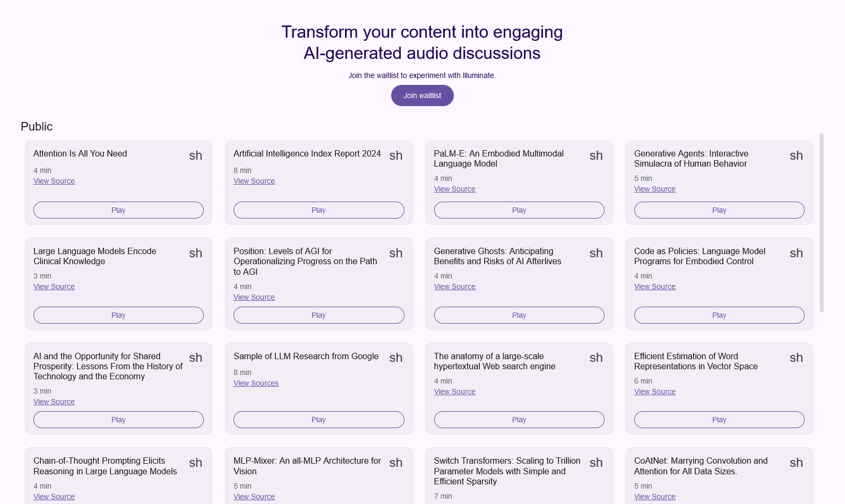Viewport: 845px width, 504px height.
Task: View Source for Chain-of-Thought Prompting card
Action: coord(54,497)
